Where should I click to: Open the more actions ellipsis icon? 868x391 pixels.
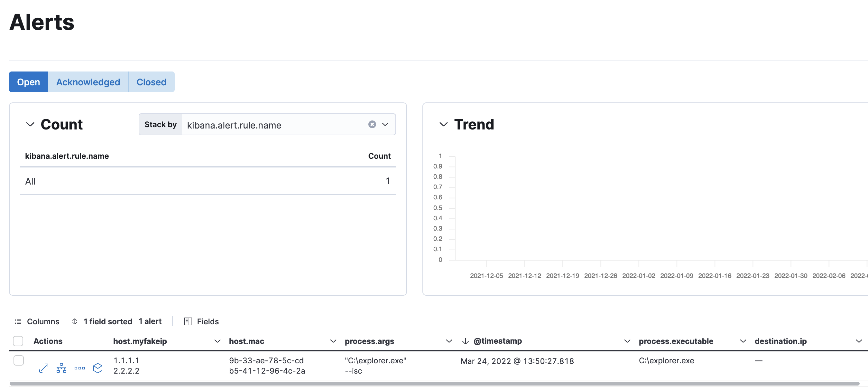point(79,368)
